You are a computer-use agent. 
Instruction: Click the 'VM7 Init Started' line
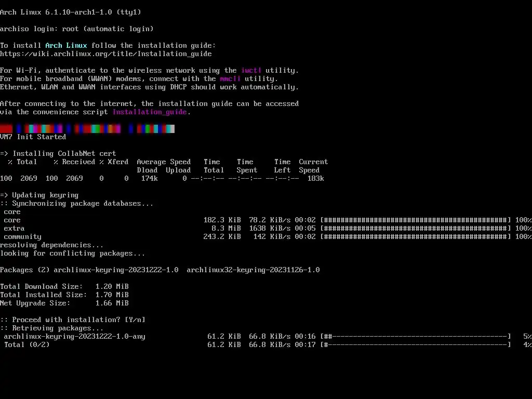(x=33, y=137)
